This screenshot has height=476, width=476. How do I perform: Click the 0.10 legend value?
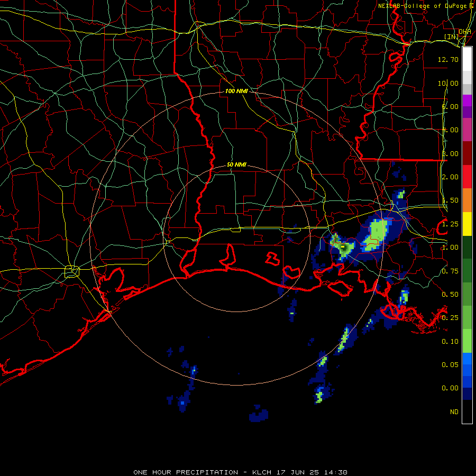450,342
